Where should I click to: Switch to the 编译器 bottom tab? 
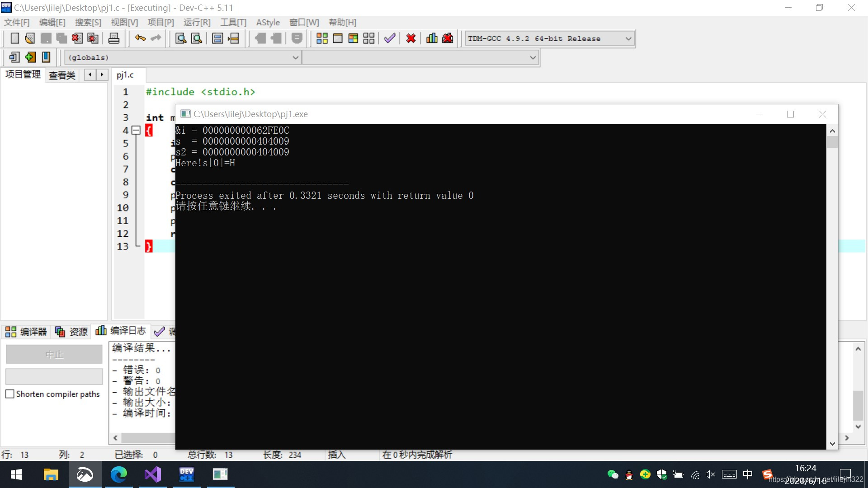(26, 332)
